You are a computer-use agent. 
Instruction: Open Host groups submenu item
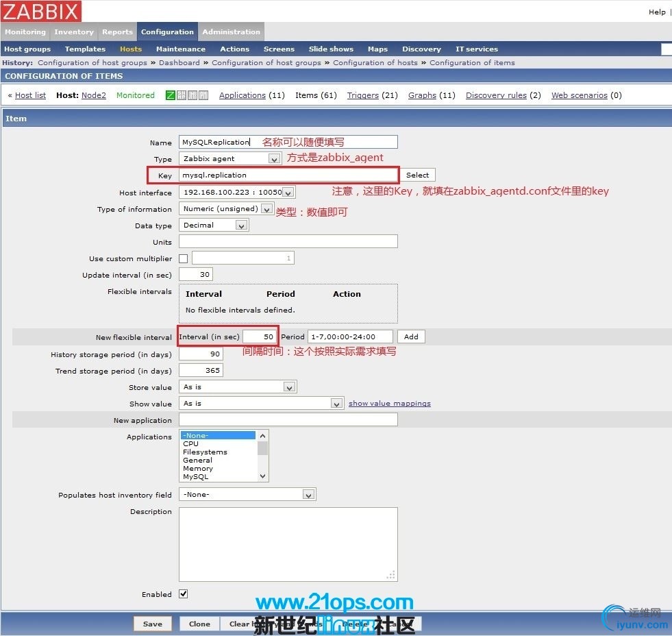tap(27, 49)
